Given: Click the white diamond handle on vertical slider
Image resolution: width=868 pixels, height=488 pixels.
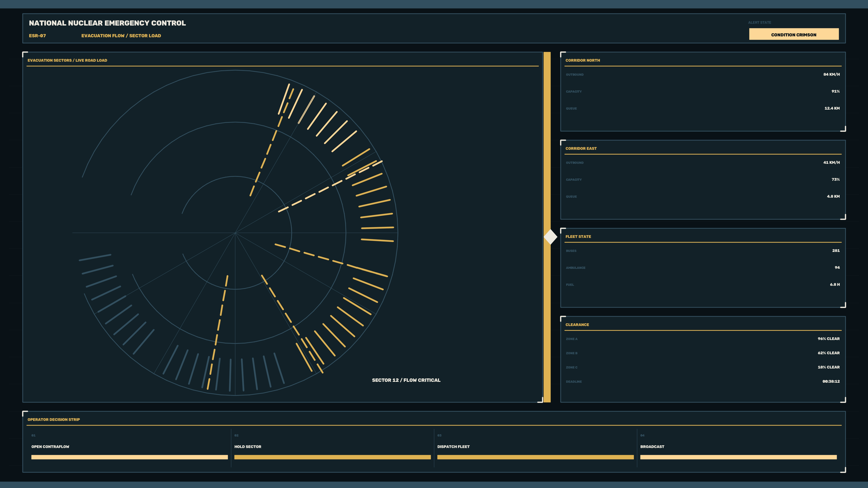Looking at the screenshot, I should tap(551, 237).
